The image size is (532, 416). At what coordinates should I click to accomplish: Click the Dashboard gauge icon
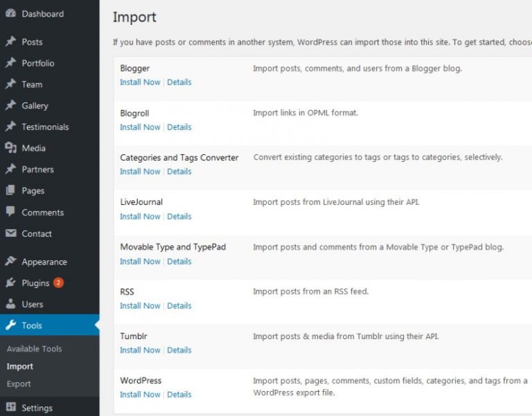pos(10,13)
